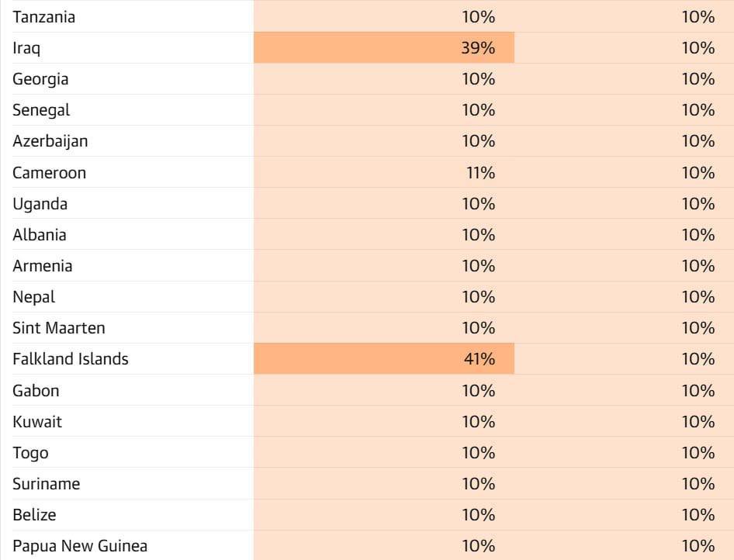Select the Georgia country name
734x560 pixels.
(40, 79)
